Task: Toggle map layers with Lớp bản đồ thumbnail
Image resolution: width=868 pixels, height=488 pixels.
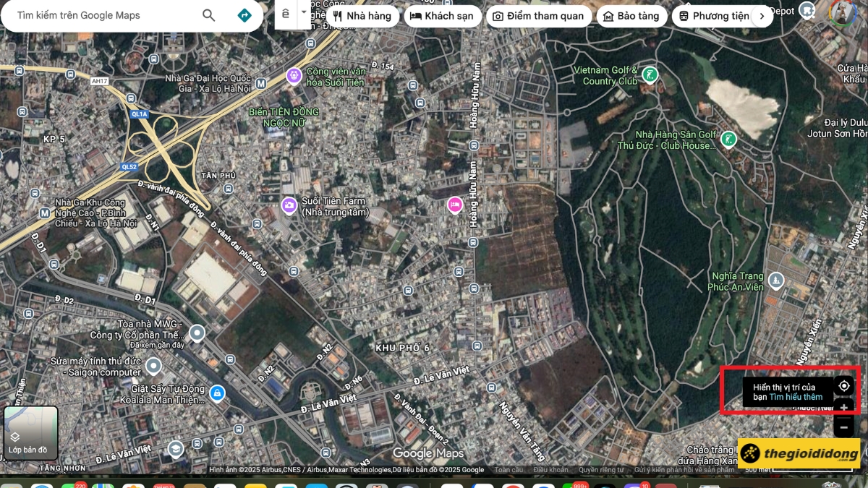Action: (30, 432)
